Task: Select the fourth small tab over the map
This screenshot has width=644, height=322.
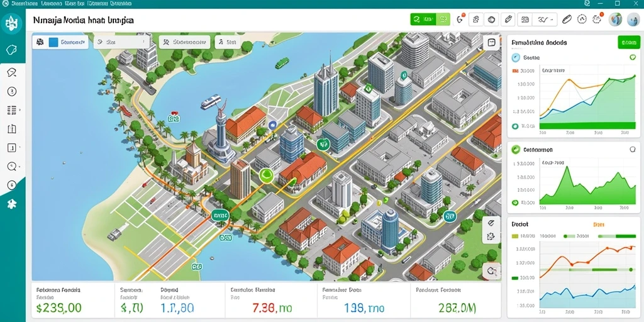Action: click(x=227, y=42)
